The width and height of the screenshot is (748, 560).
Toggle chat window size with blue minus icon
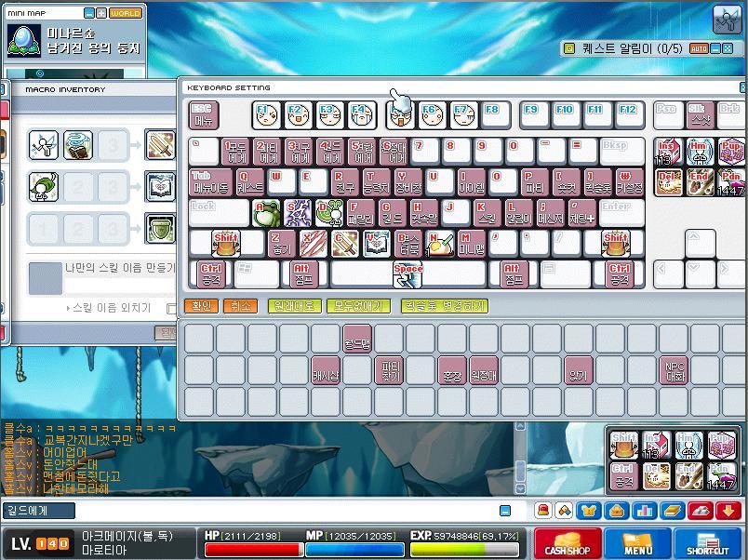click(504, 511)
